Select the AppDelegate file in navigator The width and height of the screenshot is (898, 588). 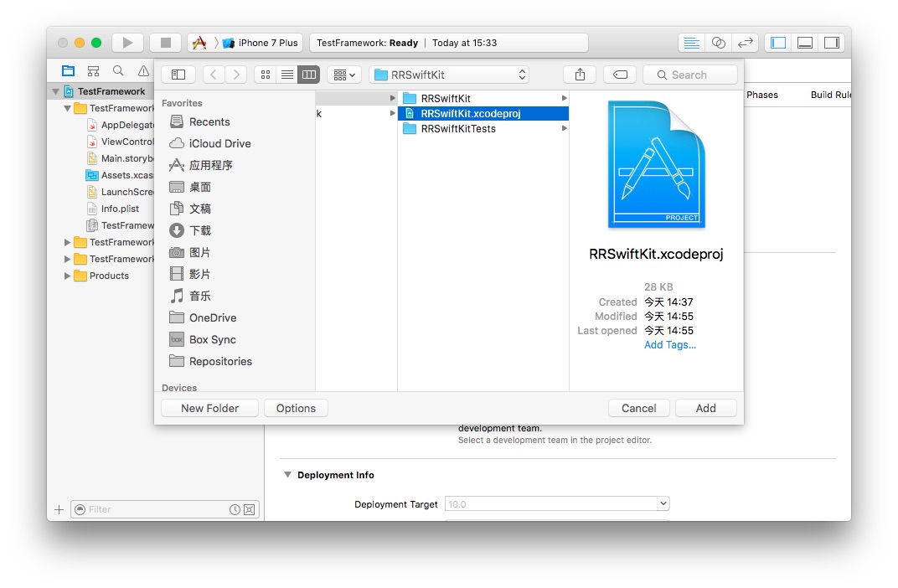[119, 125]
